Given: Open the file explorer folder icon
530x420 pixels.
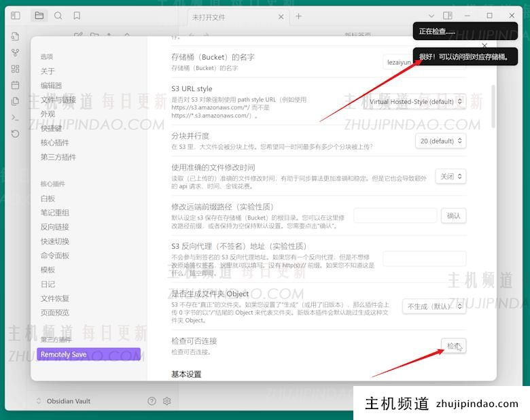Looking at the screenshot, I should [39, 16].
